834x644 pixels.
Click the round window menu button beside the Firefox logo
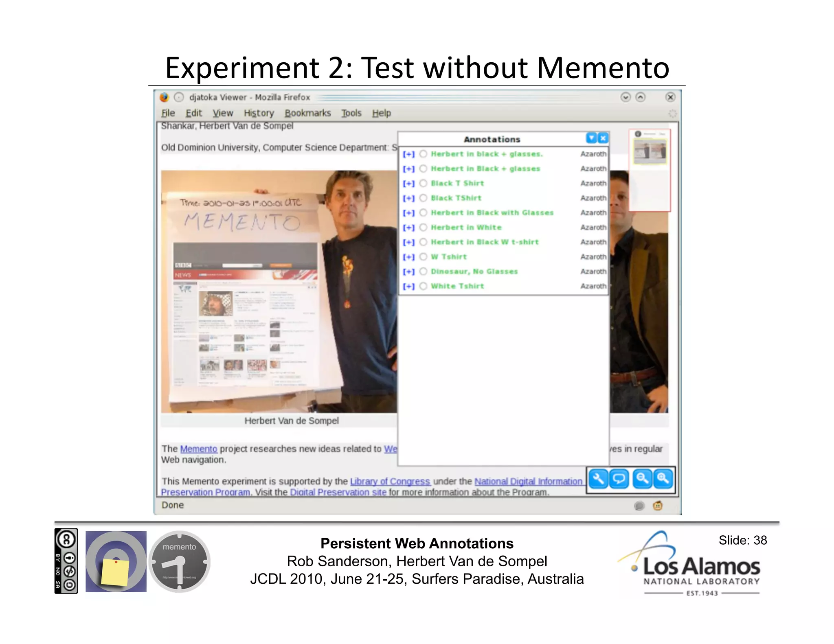tap(179, 97)
